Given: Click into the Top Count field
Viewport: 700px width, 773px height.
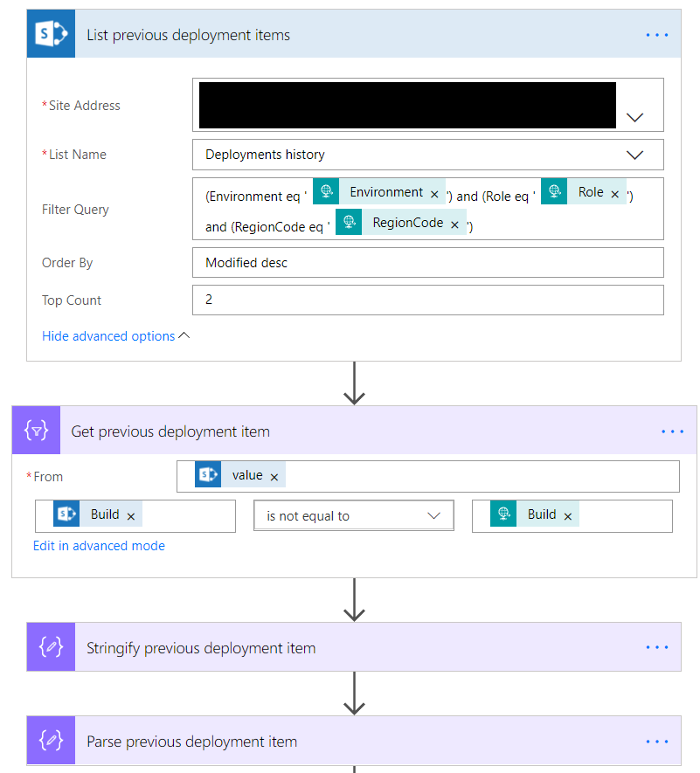Looking at the screenshot, I should pos(427,300).
